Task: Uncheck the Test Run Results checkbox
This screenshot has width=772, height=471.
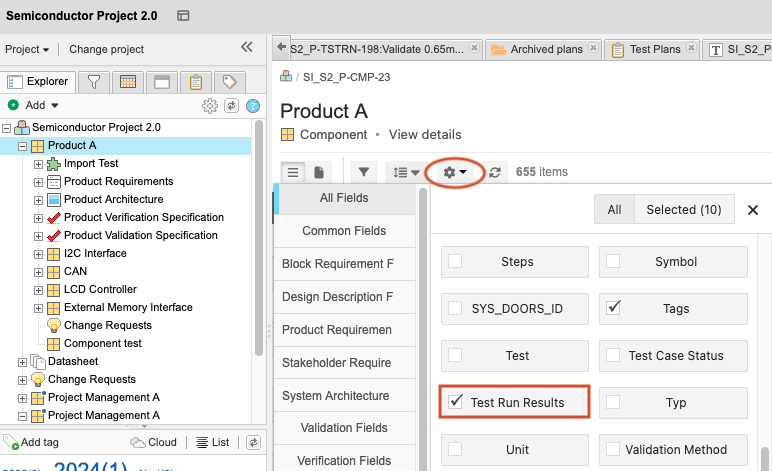Action: pos(456,402)
